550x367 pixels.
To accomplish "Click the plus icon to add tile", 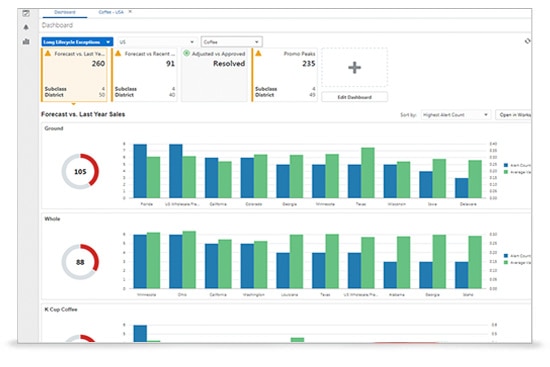I will coord(355,67).
